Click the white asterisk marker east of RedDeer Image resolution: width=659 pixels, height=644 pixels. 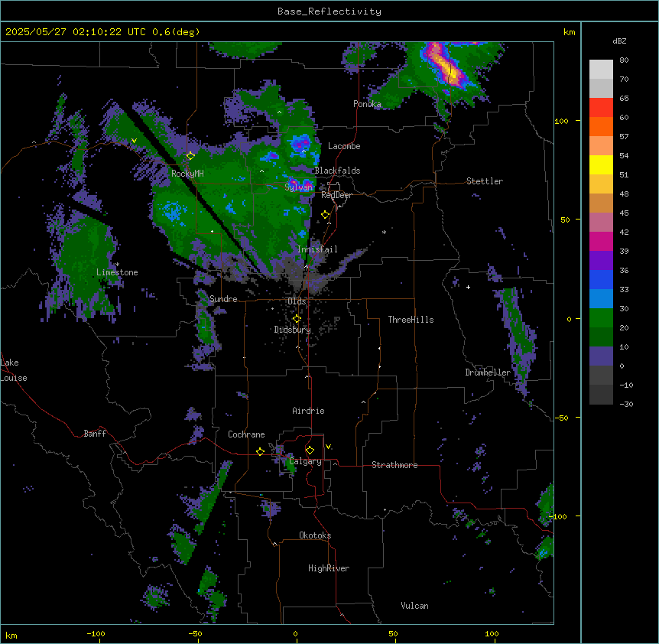tap(384, 233)
